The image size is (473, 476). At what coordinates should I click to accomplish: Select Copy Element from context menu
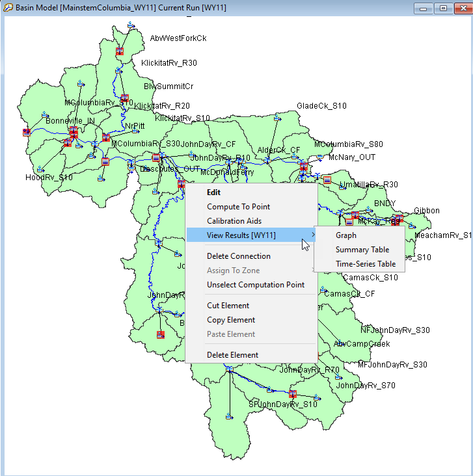tap(230, 320)
